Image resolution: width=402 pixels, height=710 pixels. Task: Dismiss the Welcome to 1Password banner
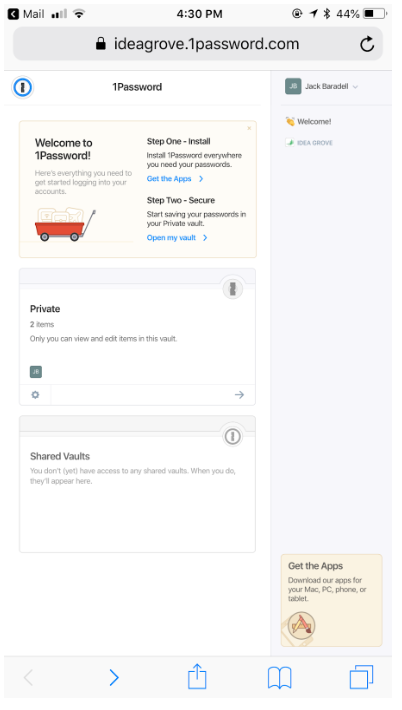tap(249, 129)
